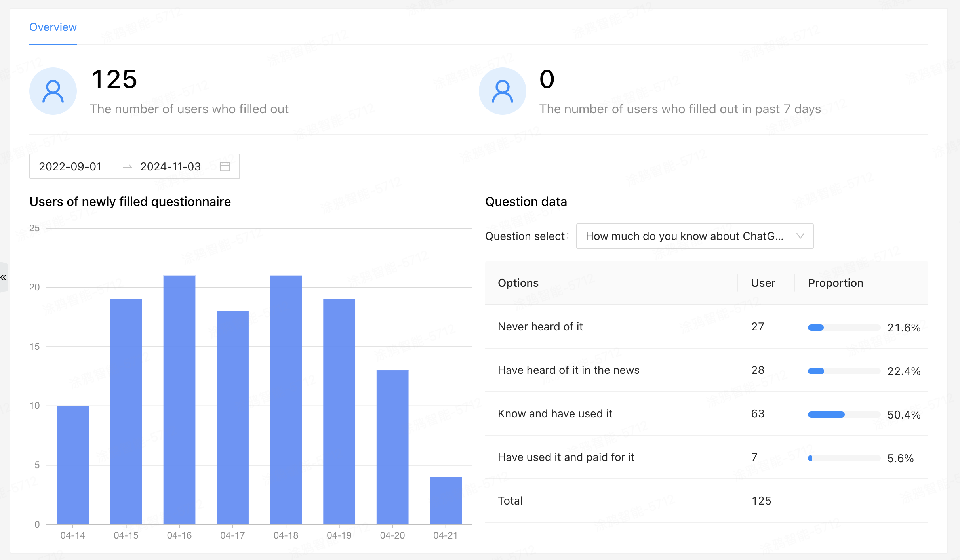Click user count 63 cell
This screenshot has height=560, width=960.
(x=758, y=413)
